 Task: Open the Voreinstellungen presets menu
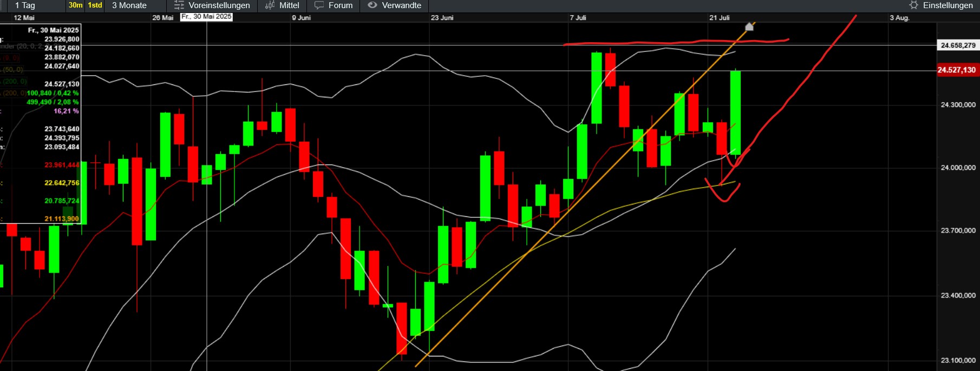(212, 5)
